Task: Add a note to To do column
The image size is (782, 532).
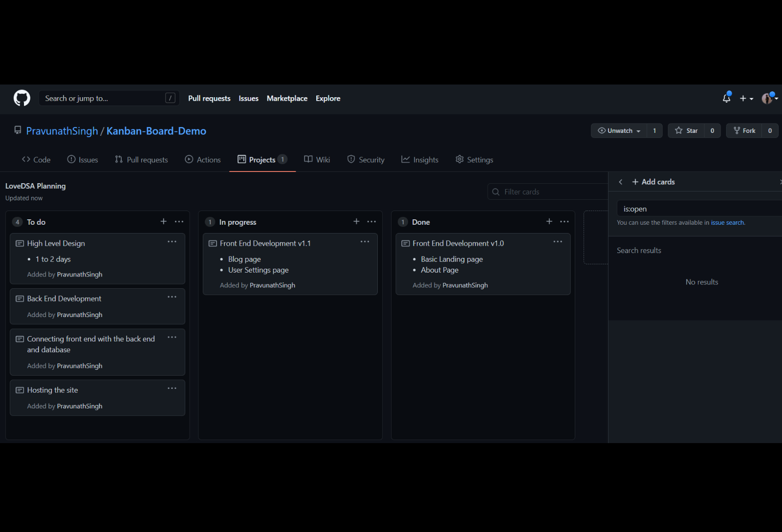Action: click(164, 222)
